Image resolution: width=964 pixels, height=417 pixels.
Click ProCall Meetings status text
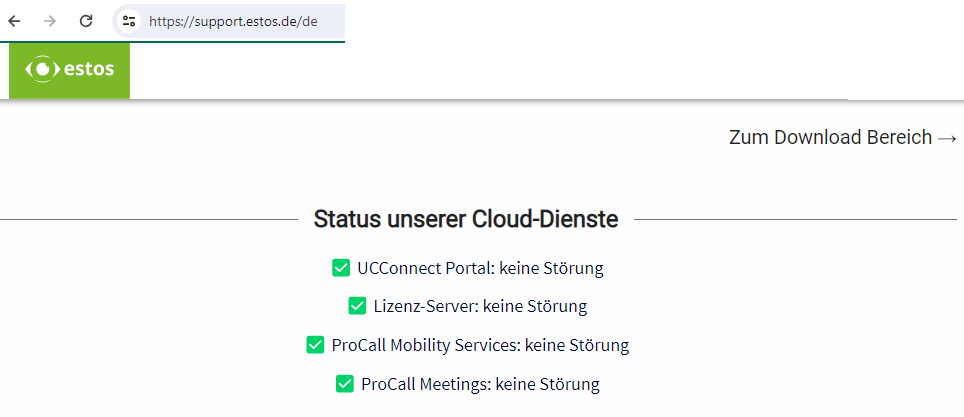[x=480, y=383]
